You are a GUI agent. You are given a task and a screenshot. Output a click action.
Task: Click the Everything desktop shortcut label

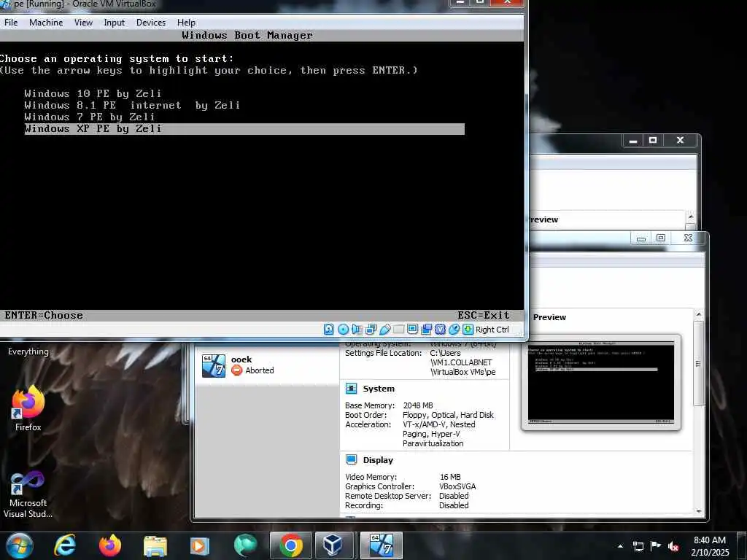(28, 351)
